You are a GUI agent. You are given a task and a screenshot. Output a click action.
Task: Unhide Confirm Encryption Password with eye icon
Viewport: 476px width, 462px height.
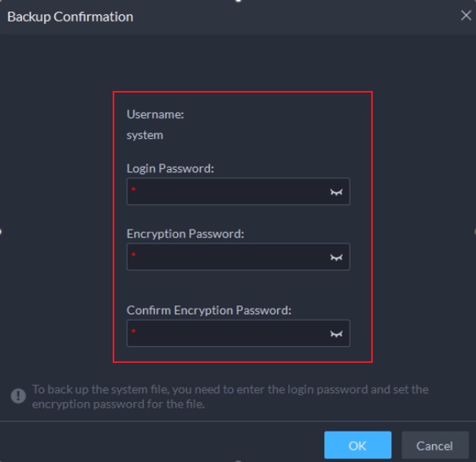pyautogui.click(x=336, y=333)
